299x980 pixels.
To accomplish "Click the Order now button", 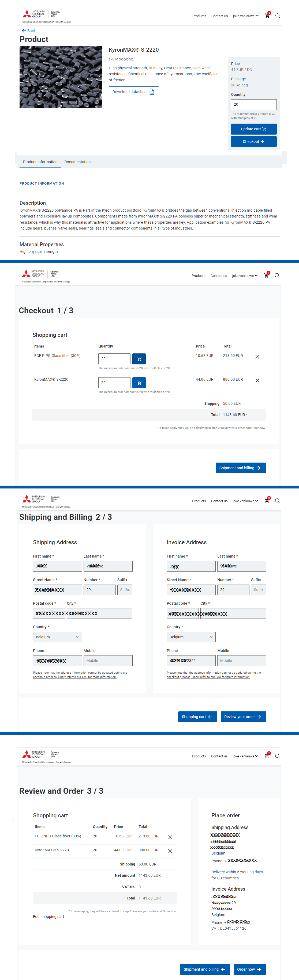I will tap(249, 969).
